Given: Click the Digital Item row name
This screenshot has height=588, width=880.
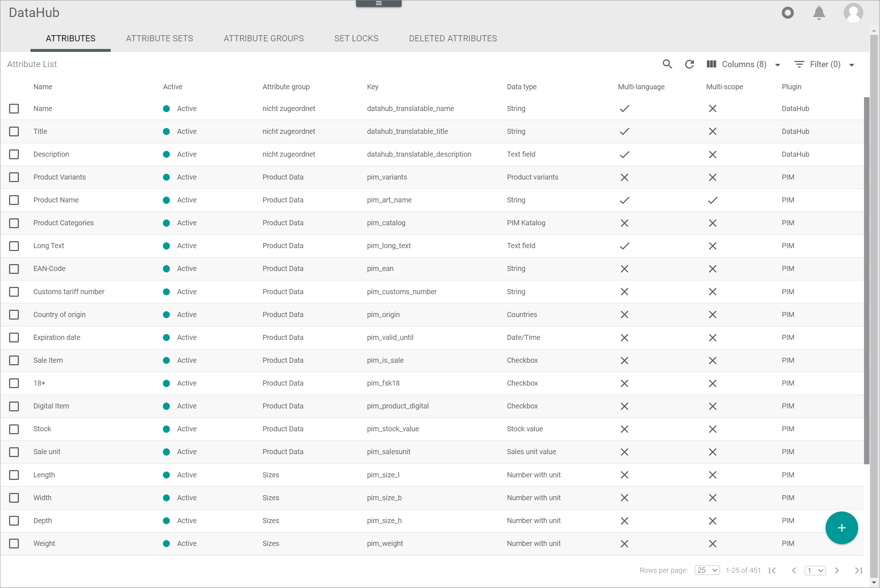Looking at the screenshot, I should pyautogui.click(x=51, y=406).
